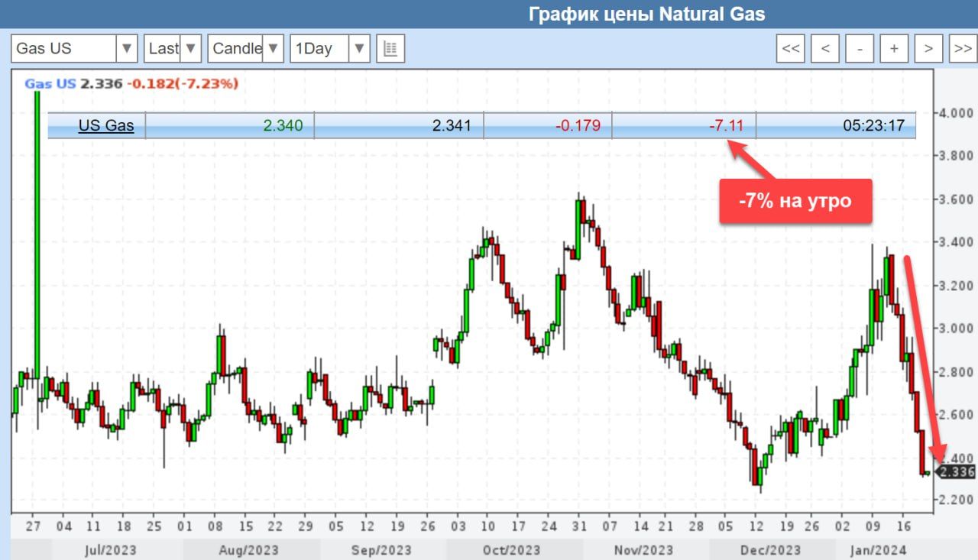Zoom in using the plus button
Image resolution: width=978 pixels, height=560 pixels.
click(893, 49)
